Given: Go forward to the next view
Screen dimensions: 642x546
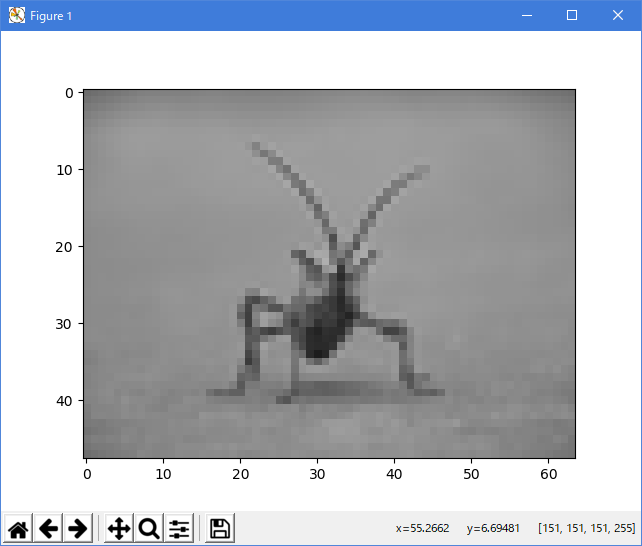Looking at the screenshot, I should point(78,528).
